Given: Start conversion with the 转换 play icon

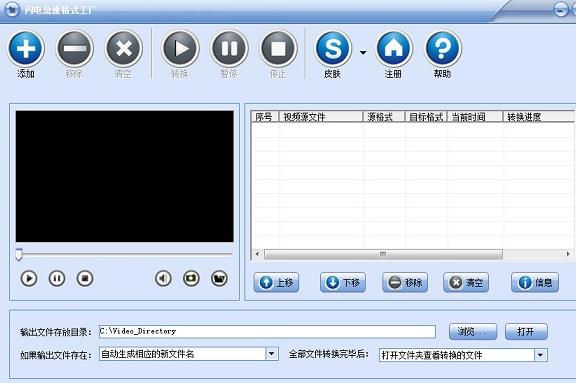Looking at the screenshot, I should 180,48.
